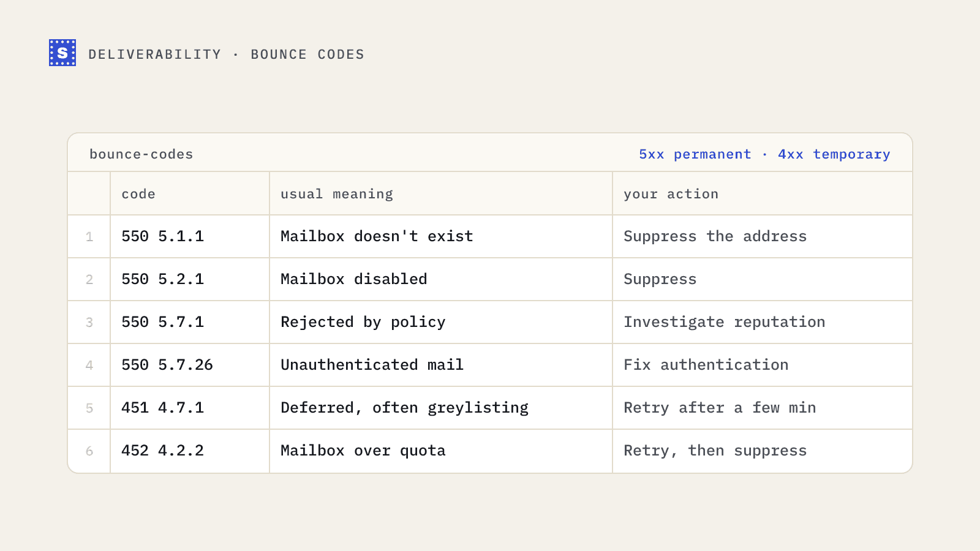Click 'Unauthenticated mail' cell
The image size is (980, 551).
click(x=441, y=365)
